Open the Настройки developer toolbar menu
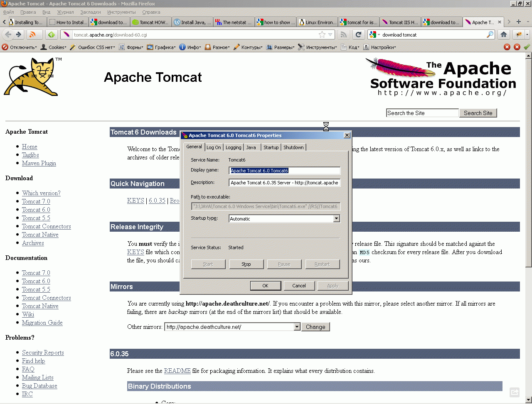Image resolution: width=532 pixels, height=404 pixels. point(379,47)
